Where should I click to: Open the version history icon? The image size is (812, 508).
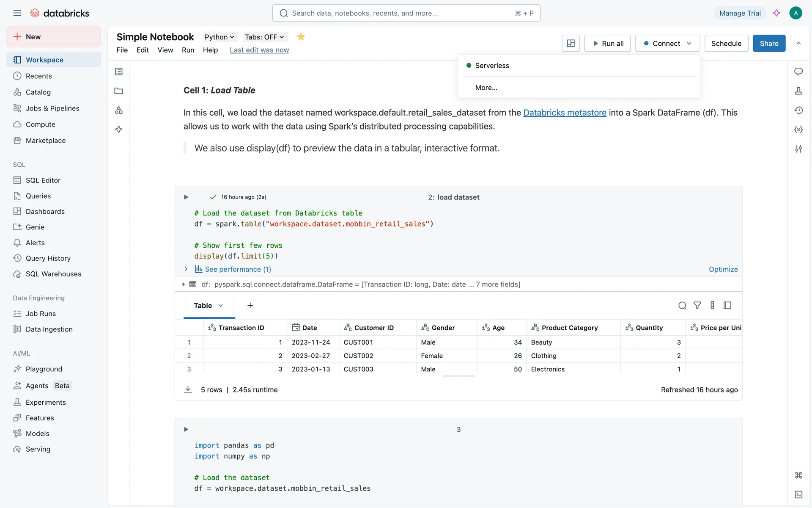point(798,110)
